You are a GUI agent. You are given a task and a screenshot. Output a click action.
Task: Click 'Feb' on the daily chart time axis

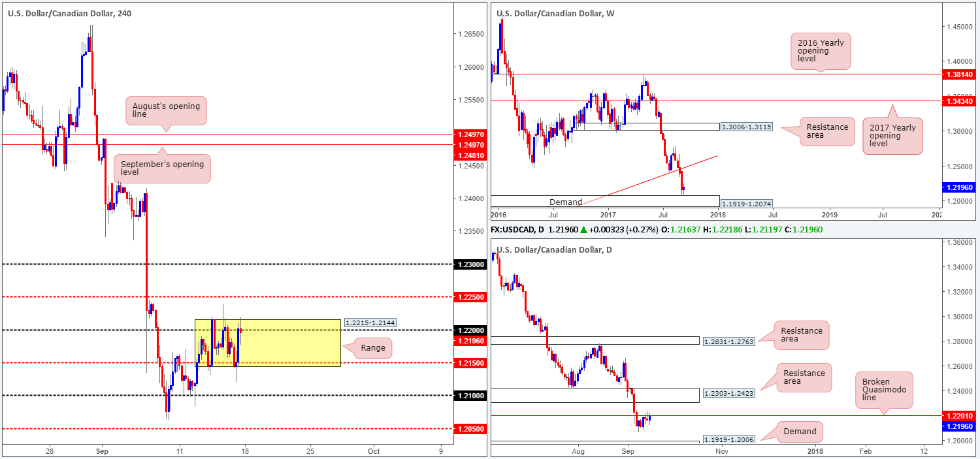point(865,451)
